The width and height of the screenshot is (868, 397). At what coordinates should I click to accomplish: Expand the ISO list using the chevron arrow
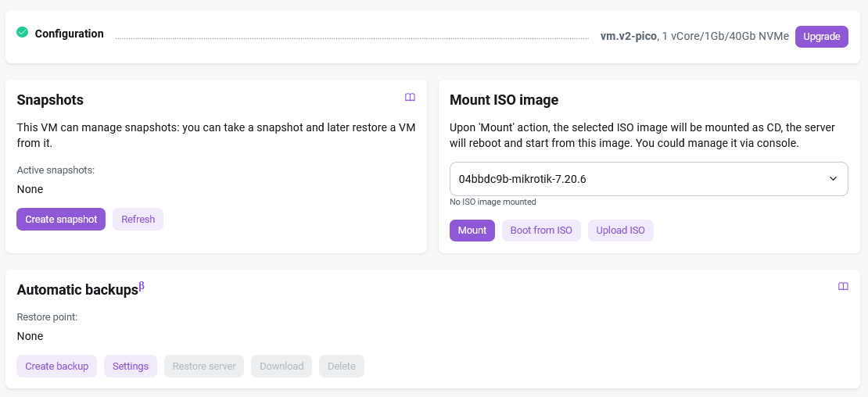833,179
